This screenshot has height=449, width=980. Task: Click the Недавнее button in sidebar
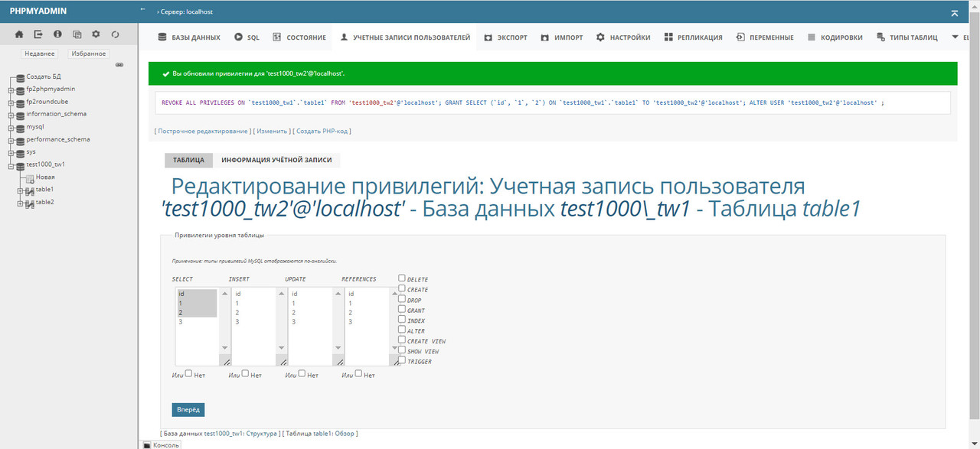[x=40, y=54]
